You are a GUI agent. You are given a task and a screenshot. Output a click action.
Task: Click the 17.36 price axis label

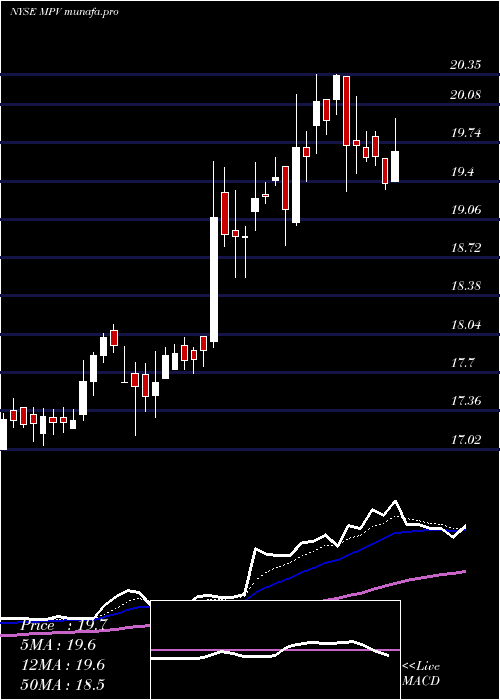(x=466, y=401)
